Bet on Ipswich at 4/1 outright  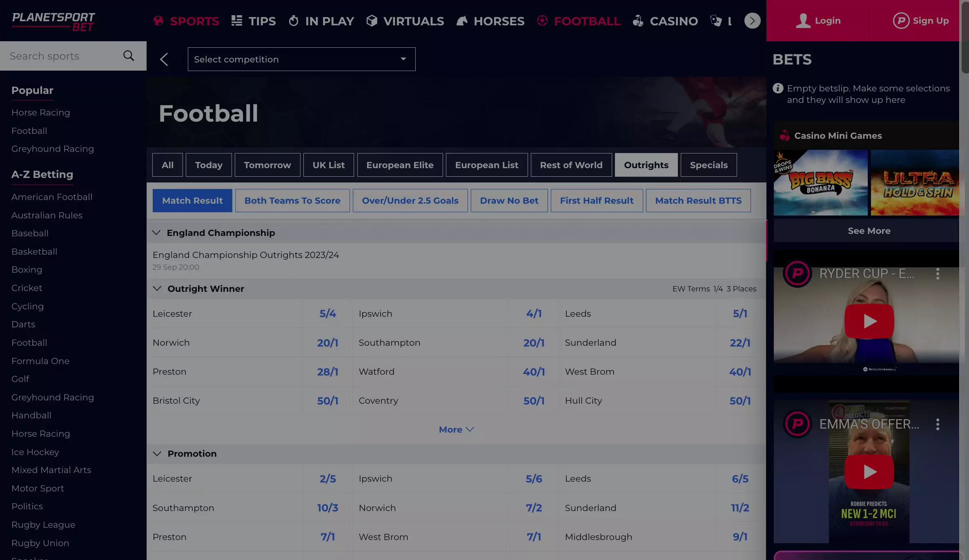click(534, 313)
